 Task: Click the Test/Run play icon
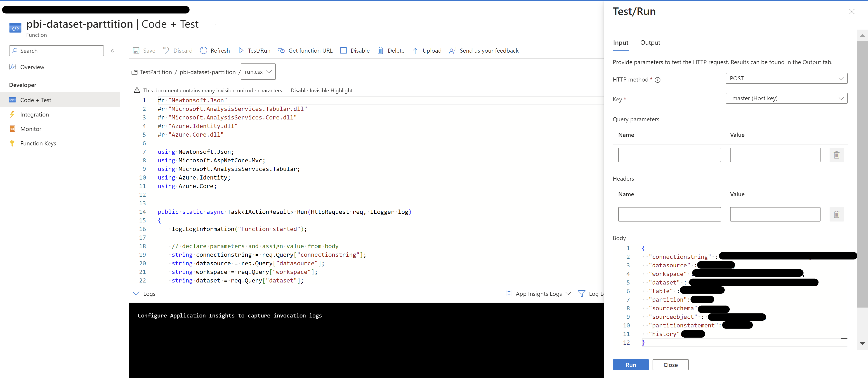[x=241, y=51]
